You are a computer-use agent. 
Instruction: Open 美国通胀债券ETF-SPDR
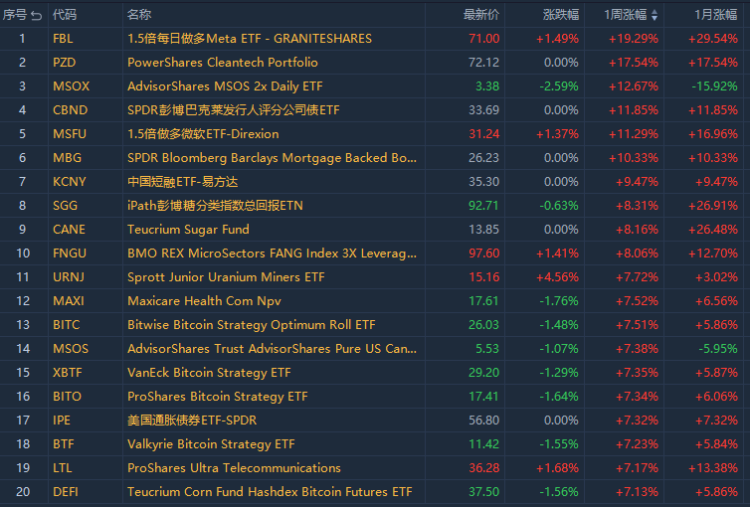[192, 420]
